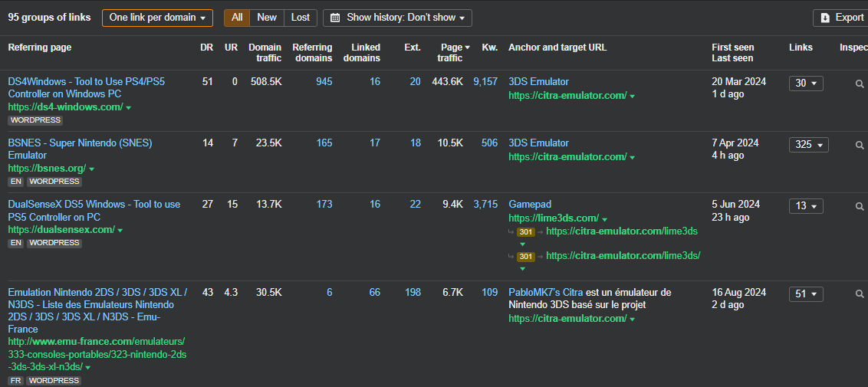Open the citra-emulator.com/lime3ds/ redirect URL with slash
The image size is (868, 387).
click(623, 255)
